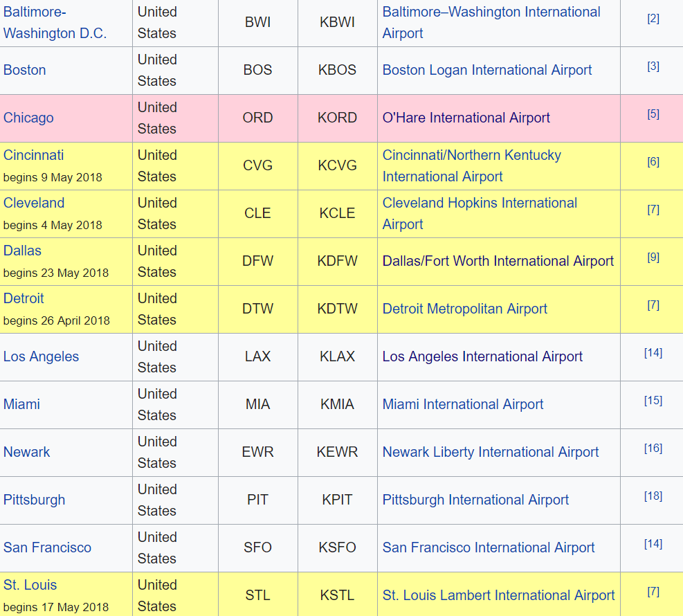Select the DTW IATA code cell
Image resolution: width=683 pixels, height=616 pixels.
(258, 309)
